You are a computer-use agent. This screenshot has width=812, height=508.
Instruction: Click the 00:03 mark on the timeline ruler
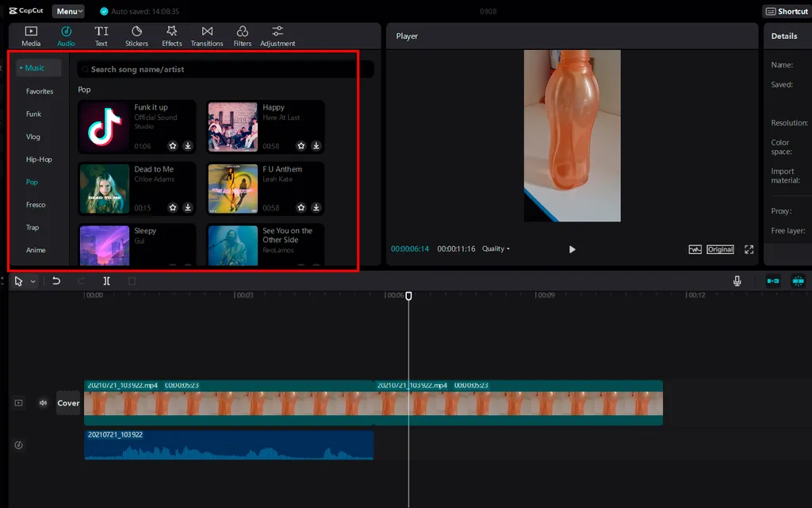tap(244, 295)
